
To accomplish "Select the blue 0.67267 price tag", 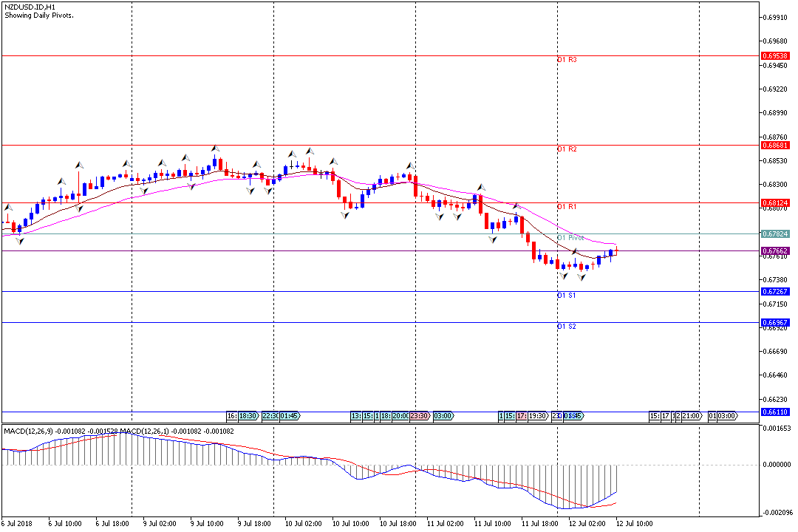I will point(775,292).
